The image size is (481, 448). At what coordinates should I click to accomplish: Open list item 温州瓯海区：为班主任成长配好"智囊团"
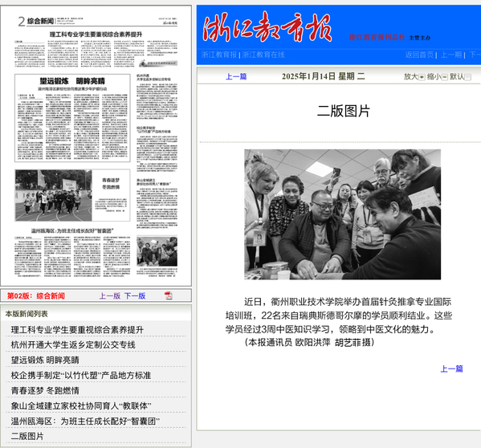85,422
